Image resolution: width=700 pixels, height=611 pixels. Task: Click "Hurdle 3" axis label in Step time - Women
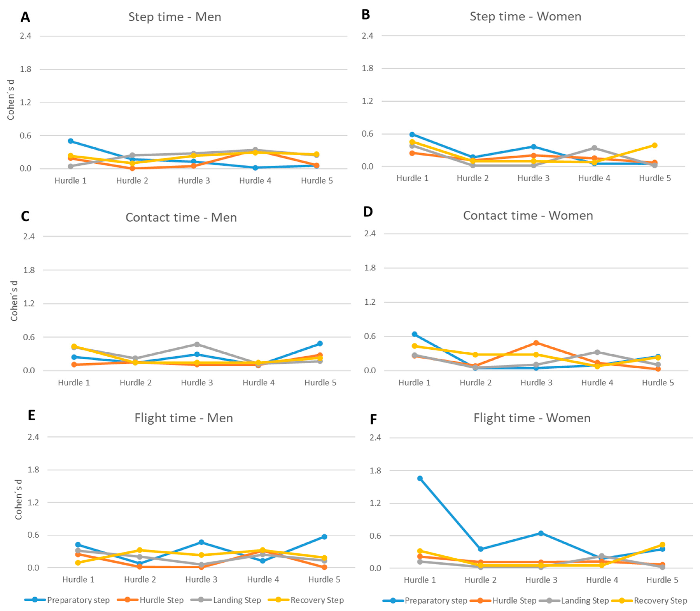[x=533, y=178]
